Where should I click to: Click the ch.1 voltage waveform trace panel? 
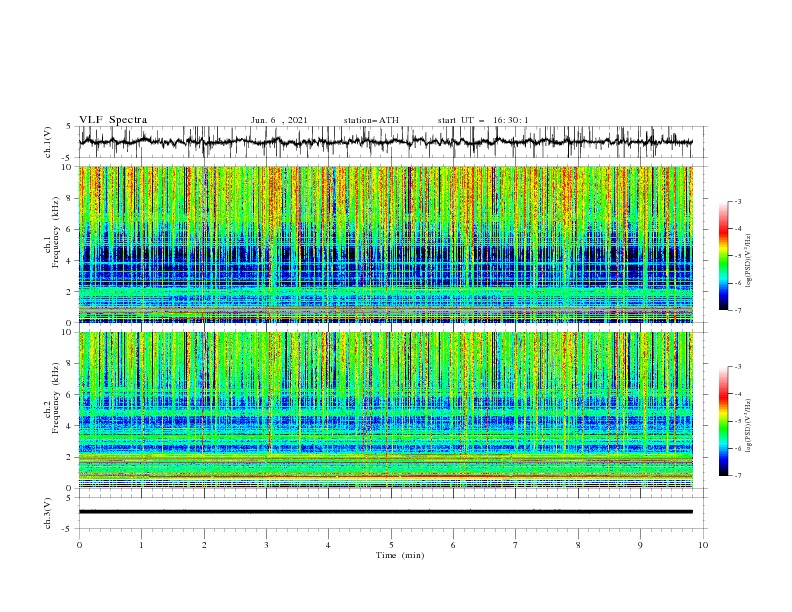(392, 142)
